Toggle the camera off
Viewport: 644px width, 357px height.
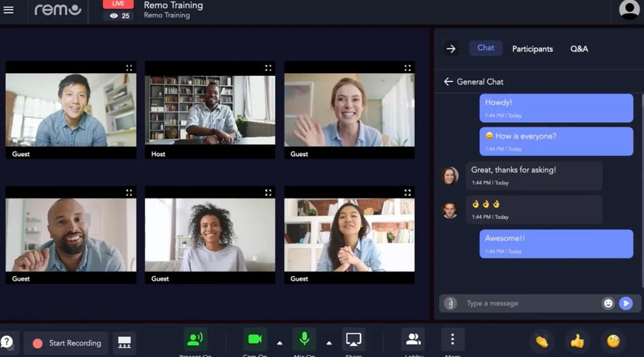(x=254, y=340)
